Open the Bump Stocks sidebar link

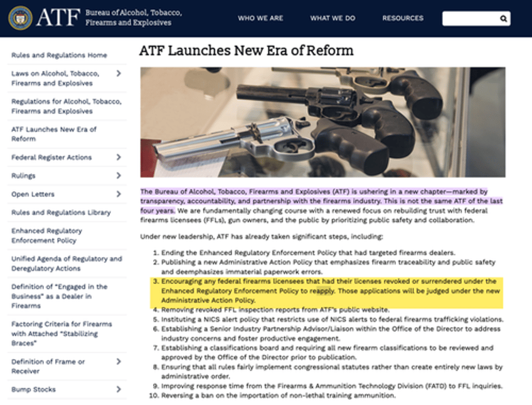click(x=33, y=389)
